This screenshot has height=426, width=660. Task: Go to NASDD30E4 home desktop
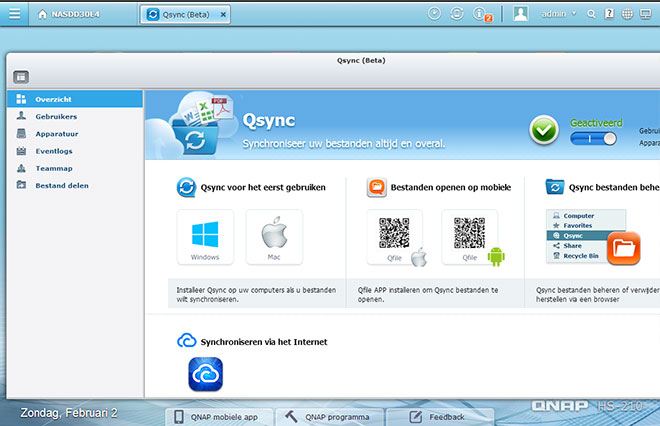[69, 14]
